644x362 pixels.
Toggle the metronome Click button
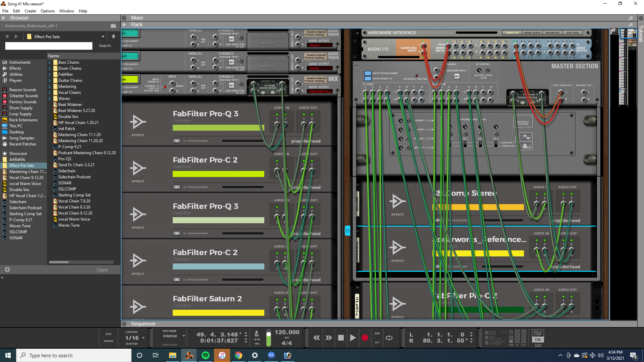(257, 335)
